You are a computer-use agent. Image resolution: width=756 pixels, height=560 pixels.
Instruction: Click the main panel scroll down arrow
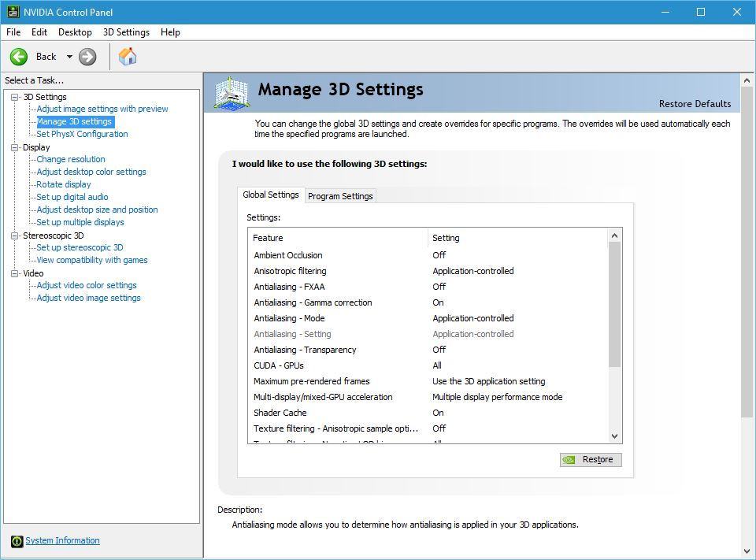(747, 551)
